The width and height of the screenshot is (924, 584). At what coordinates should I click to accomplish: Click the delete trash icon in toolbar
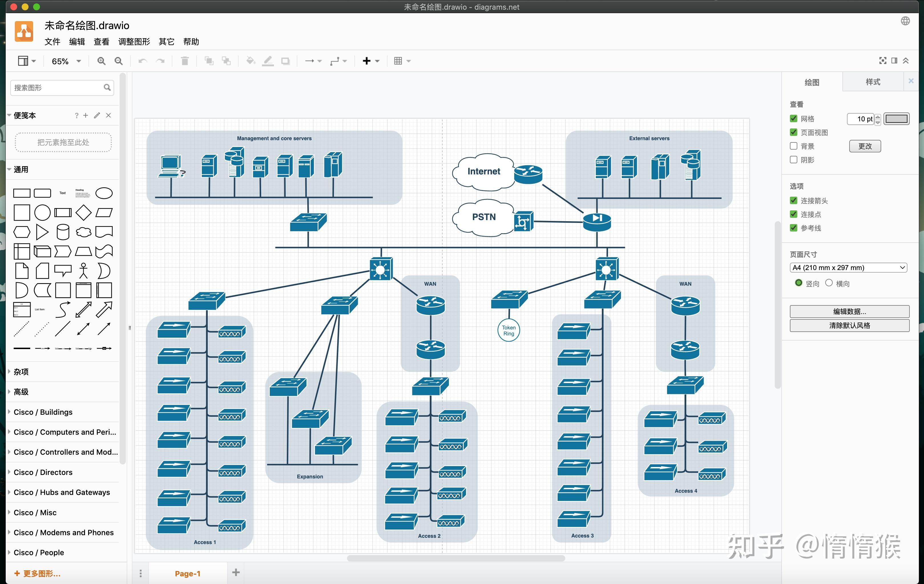click(x=185, y=61)
